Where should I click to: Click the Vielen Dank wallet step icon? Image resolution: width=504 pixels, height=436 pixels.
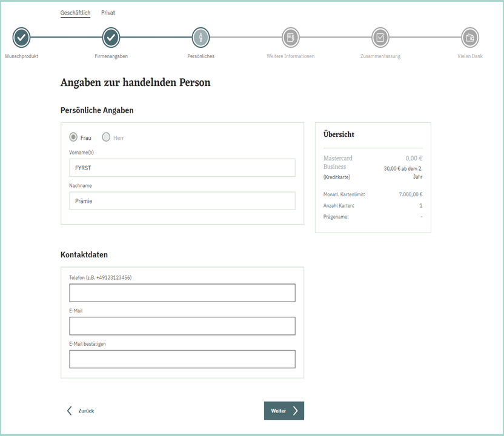(x=470, y=38)
